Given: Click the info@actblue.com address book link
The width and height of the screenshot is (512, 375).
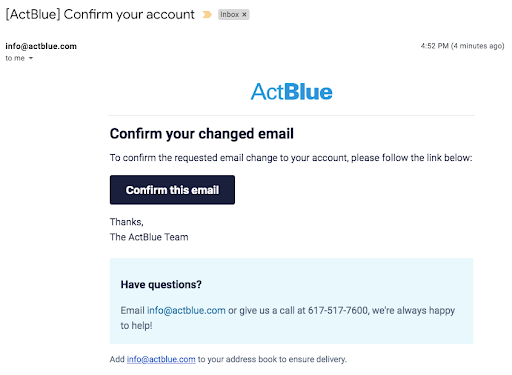Looking at the screenshot, I should 161,359.
